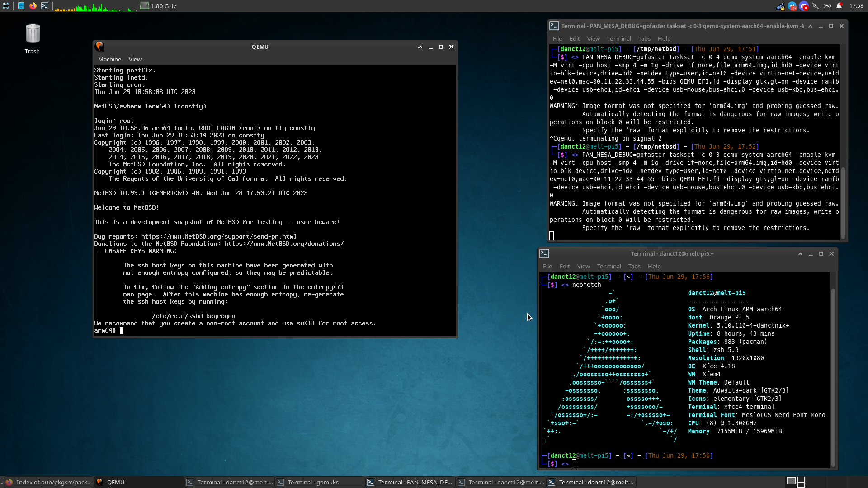Viewport: 868px width, 488px height.
Task: Click the PAN_MESA_DEBUG terminal scrollbar
Action: pos(843,202)
